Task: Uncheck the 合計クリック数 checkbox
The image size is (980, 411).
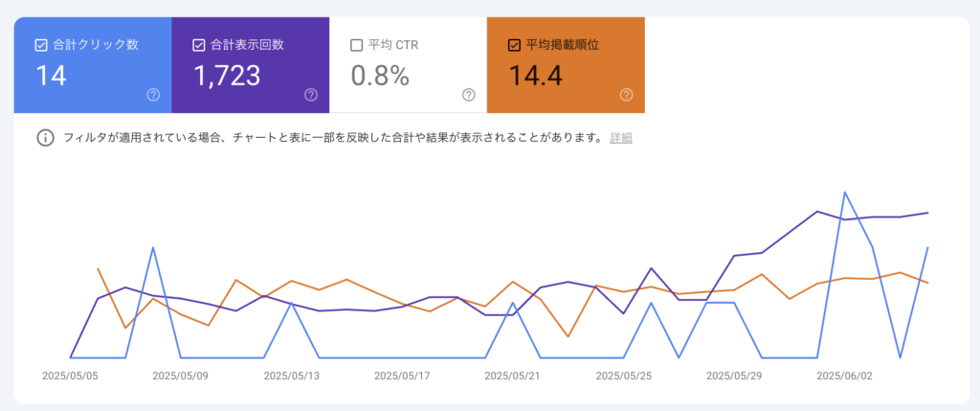Action: coord(41,45)
